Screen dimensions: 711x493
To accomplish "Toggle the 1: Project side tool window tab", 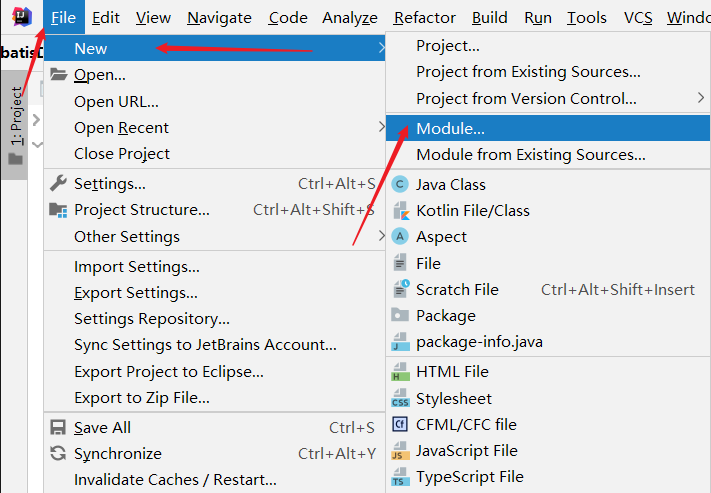I will (x=15, y=125).
